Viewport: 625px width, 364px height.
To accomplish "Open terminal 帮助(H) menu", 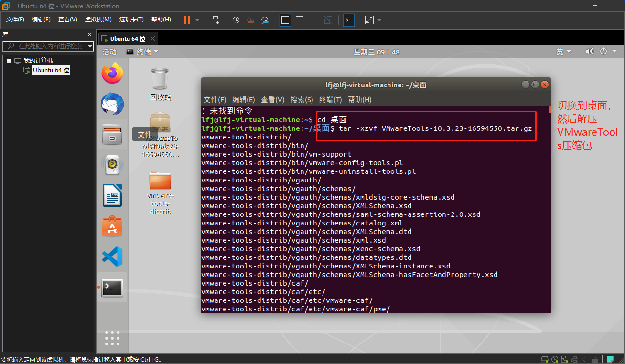I will click(359, 100).
